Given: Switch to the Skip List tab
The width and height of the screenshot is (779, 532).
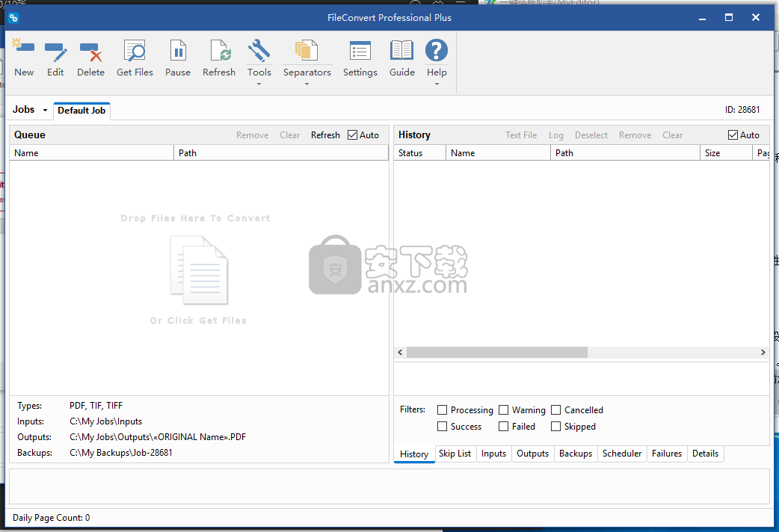Looking at the screenshot, I should [455, 454].
